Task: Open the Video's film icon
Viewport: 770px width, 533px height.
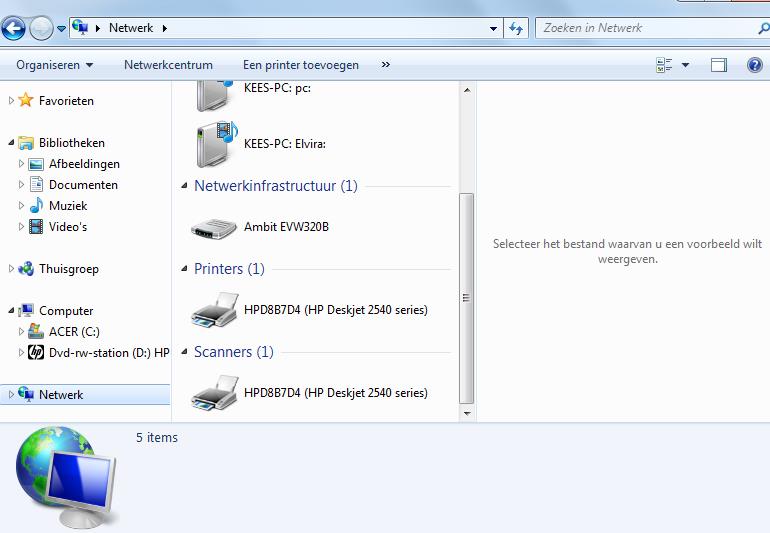Action: coord(36,226)
